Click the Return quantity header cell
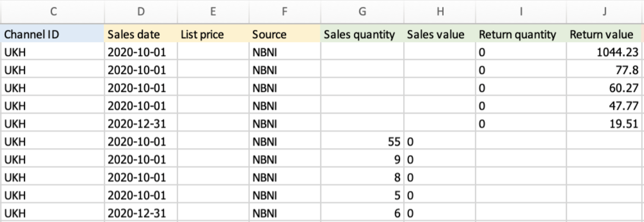The height and width of the screenshot is (222, 644). coord(521,34)
